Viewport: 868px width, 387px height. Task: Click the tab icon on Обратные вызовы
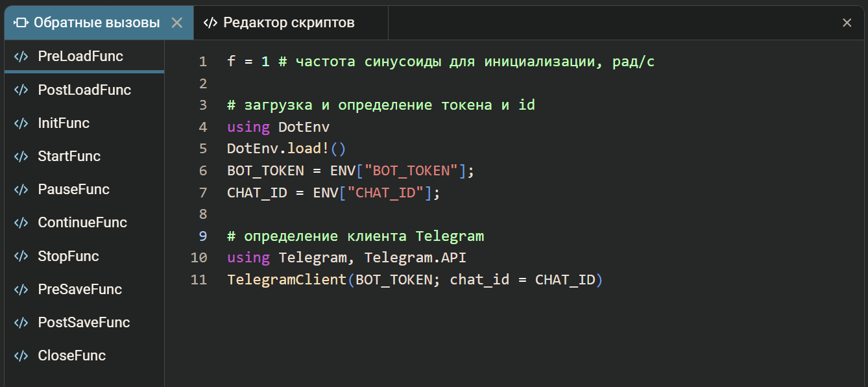[21, 23]
